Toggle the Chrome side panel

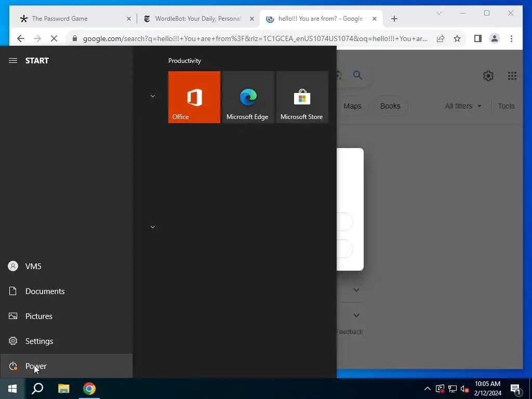point(478,38)
